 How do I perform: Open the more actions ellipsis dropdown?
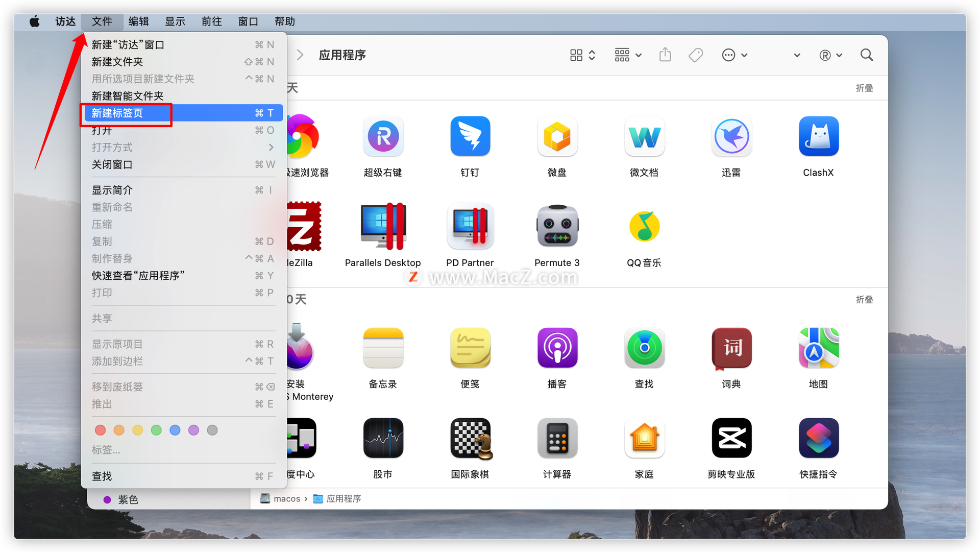(x=734, y=55)
